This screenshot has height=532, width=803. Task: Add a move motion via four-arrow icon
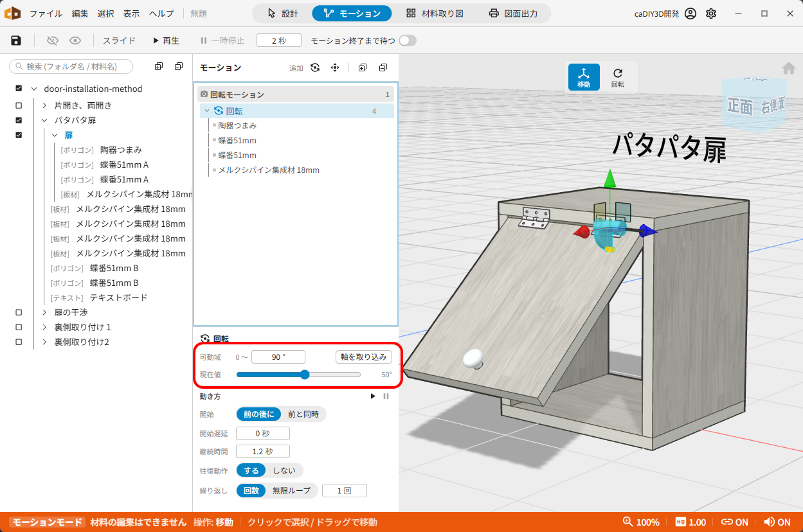click(335, 67)
